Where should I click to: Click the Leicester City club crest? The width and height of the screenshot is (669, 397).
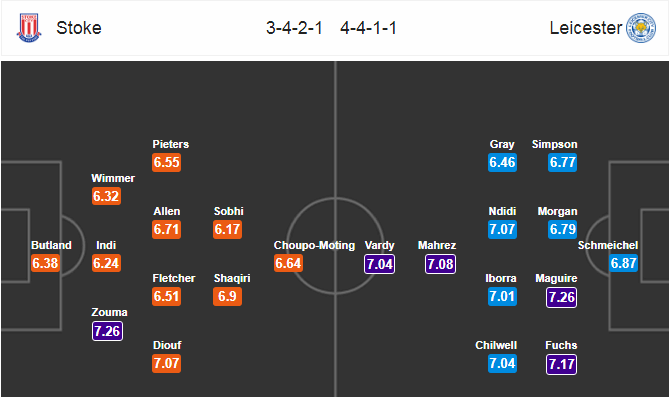641,28
